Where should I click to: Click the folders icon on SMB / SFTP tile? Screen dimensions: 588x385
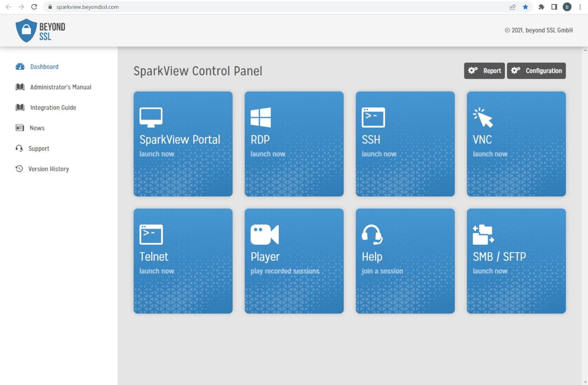tap(483, 235)
